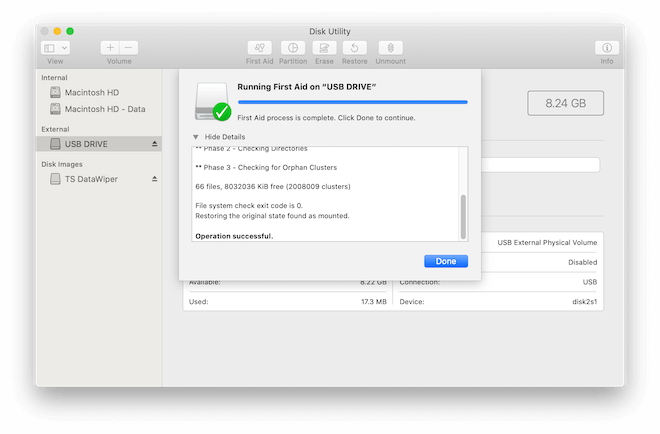This screenshot has width=660, height=434.
Task: Click the Restore toolbar icon
Action: click(x=355, y=48)
